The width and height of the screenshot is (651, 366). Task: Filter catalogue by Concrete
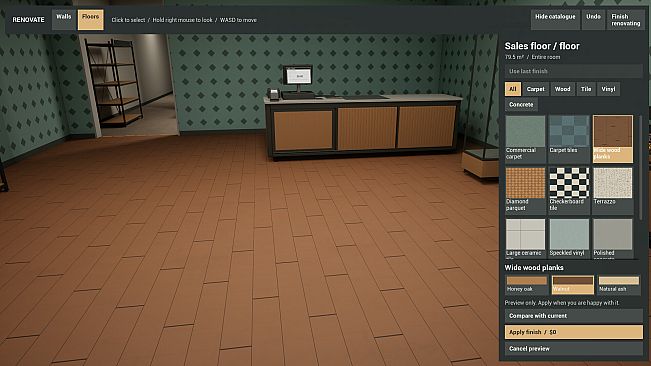pyautogui.click(x=521, y=105)
